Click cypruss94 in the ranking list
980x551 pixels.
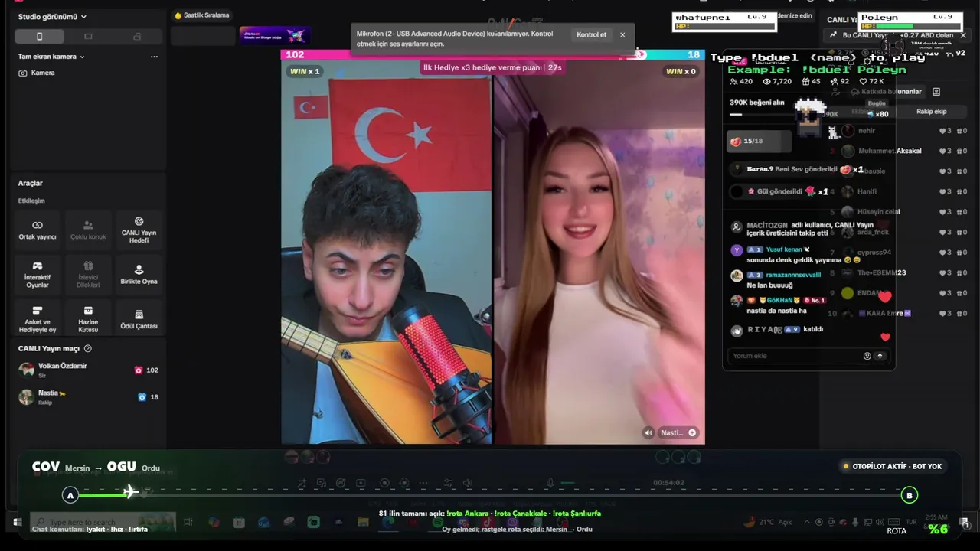874,253
